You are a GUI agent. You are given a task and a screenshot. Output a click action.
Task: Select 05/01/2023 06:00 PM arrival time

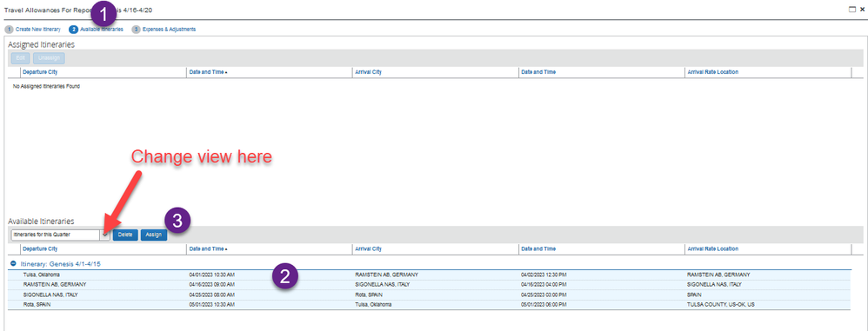[544, 305]
